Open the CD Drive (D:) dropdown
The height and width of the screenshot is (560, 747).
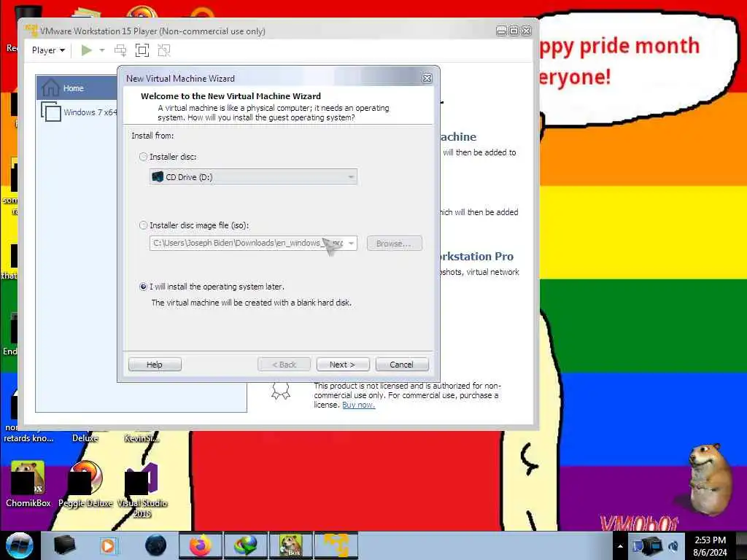pyautogui.click(x=253, y=176)
